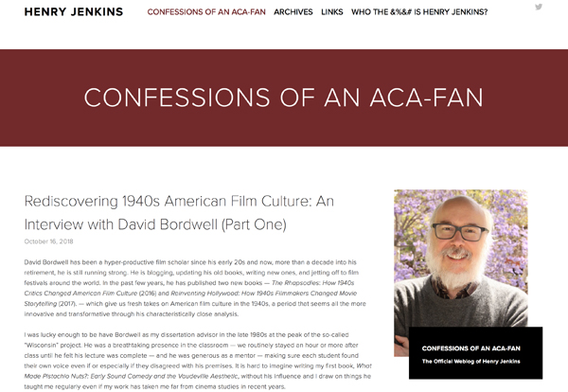
Task: Open the Archives menu item
Action: coord(293,12)
